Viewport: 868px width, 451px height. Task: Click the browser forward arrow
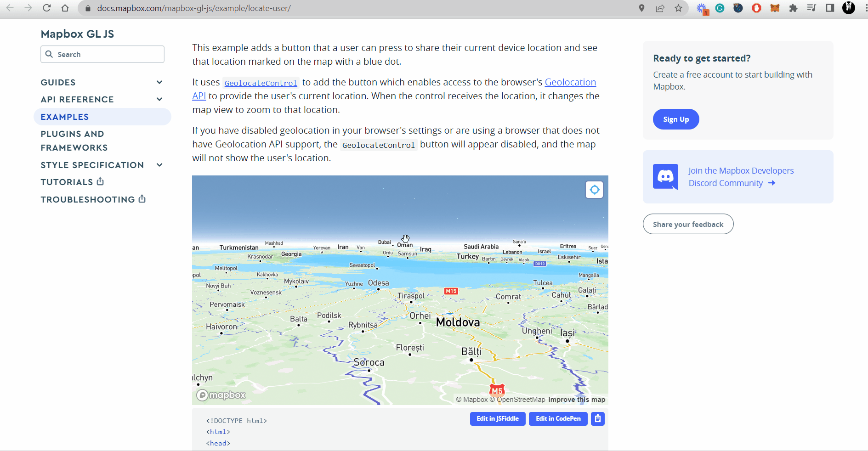28,8
